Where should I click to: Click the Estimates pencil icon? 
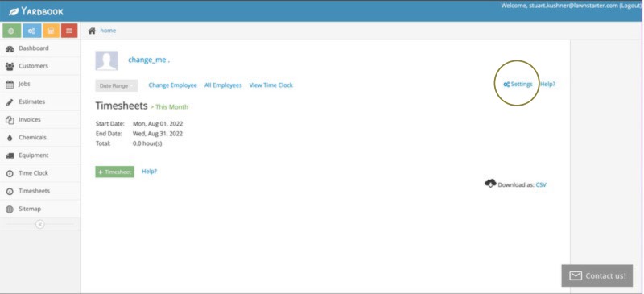pos(10,102)
